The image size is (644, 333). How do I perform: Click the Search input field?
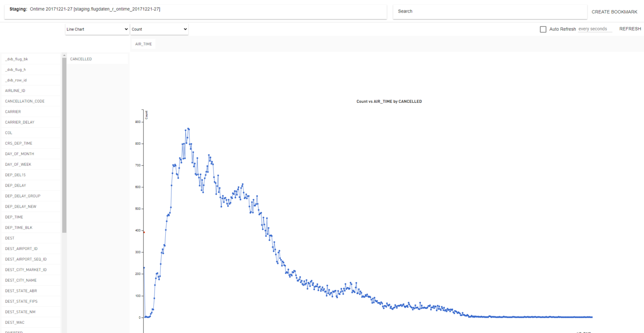coord(489,12)
